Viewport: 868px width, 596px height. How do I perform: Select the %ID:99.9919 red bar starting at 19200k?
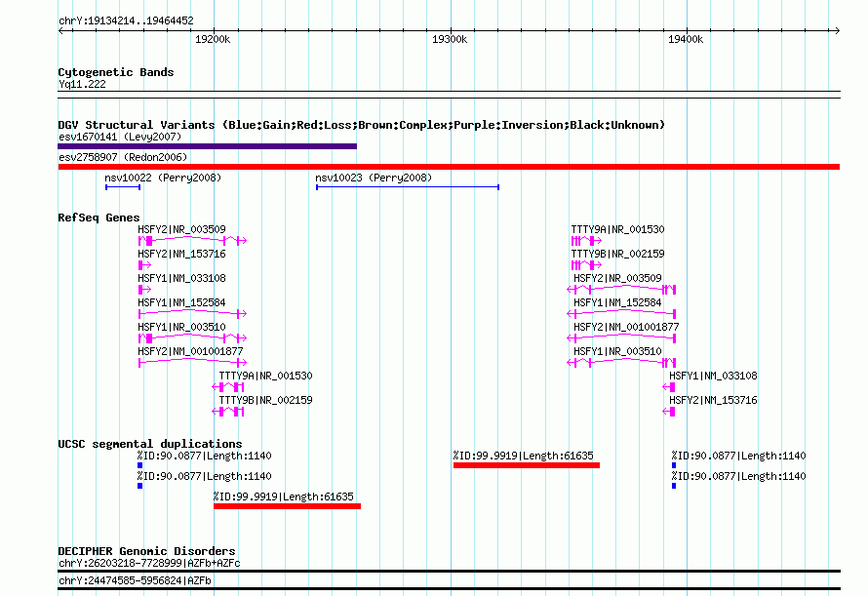pos(288,506)
